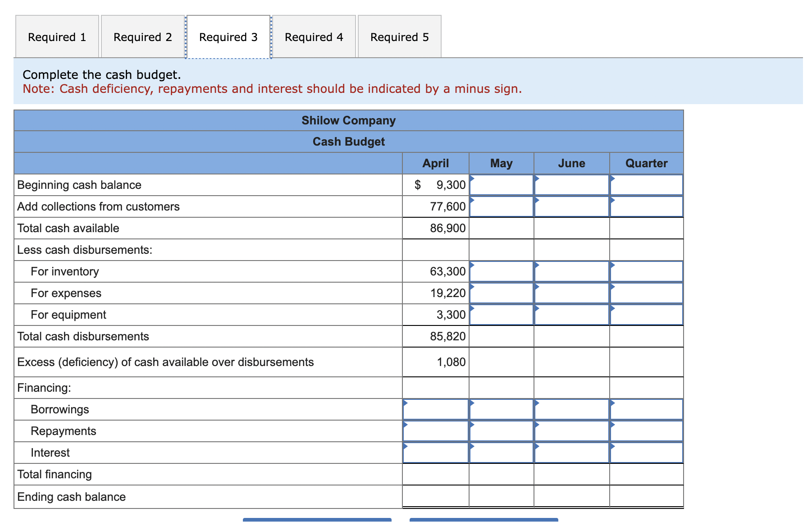The width and height of the screenshot is (812, 522).
Task: Open the Required 5 tab
Action: (x=400, y=37)
